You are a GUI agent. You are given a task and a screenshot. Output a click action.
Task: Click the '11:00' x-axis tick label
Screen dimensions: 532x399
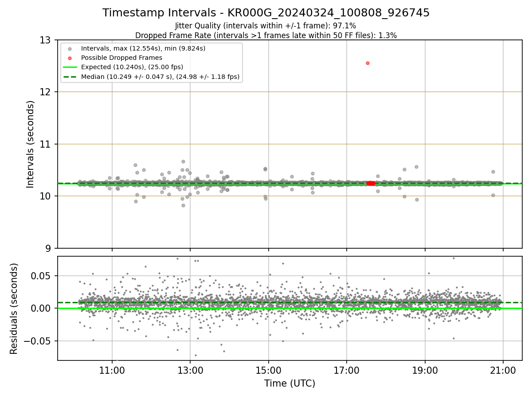tap(112, 371)
